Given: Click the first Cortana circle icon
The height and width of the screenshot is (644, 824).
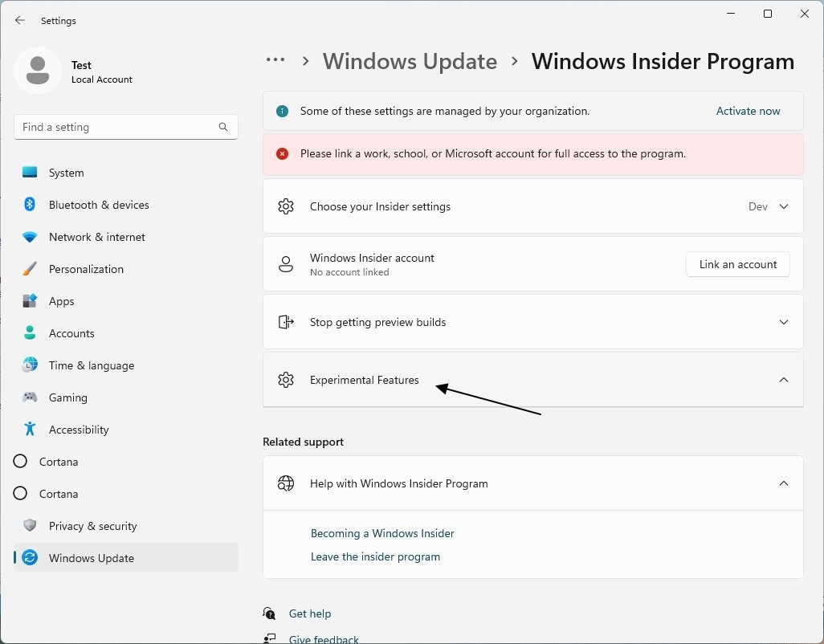Looking at the screenshot, I should [20, 461].
